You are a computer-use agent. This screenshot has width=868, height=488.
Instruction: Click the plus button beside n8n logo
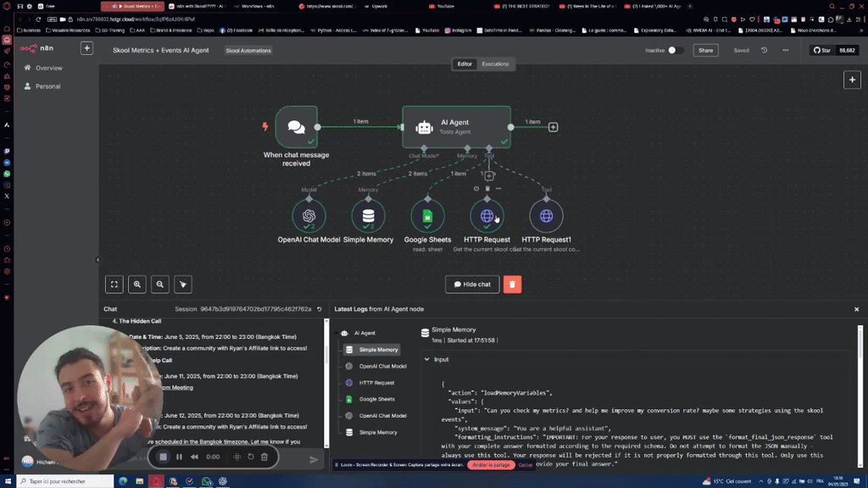click(x=87, y=48)
